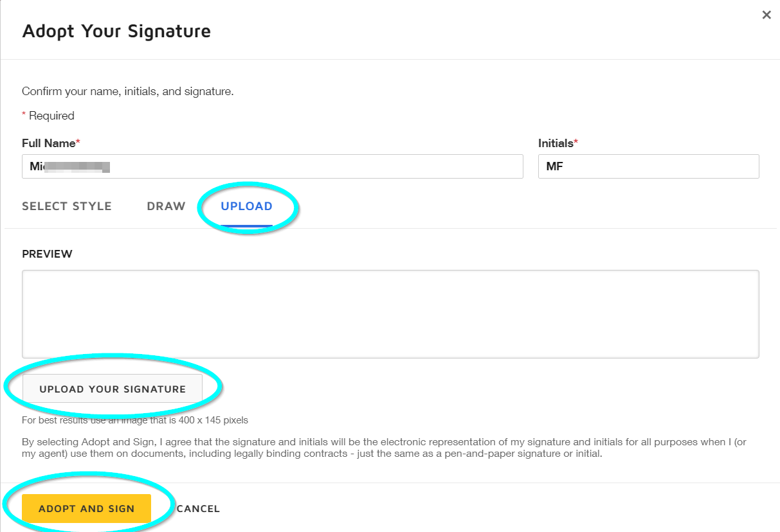Click the empty signature preview box
Viewport: 780px width, 532px height.
coord(390,314)
